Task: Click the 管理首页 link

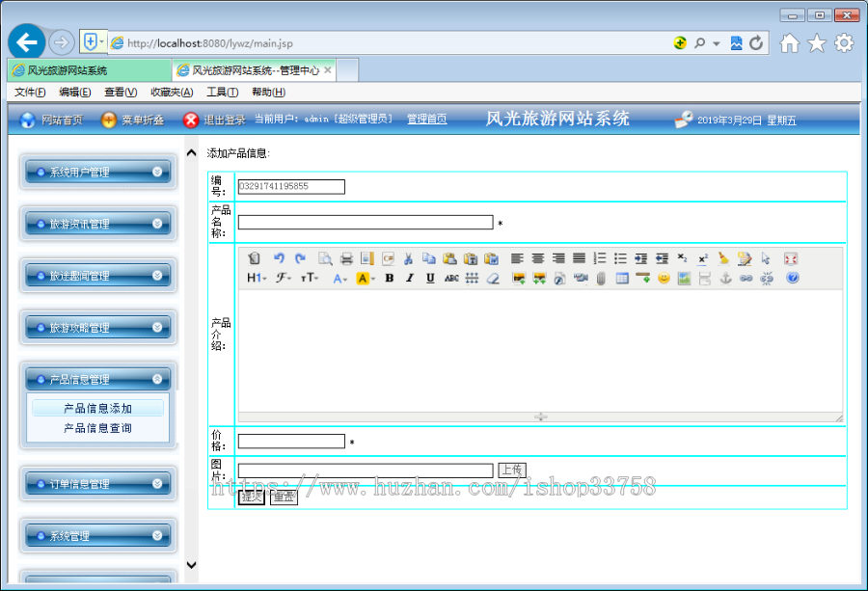Action: coord(426,119)
